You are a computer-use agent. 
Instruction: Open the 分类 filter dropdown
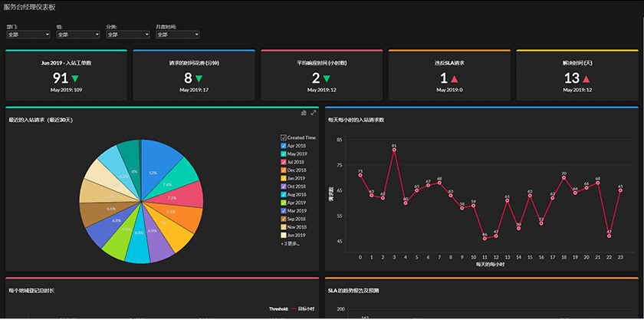tap(128, 35)
